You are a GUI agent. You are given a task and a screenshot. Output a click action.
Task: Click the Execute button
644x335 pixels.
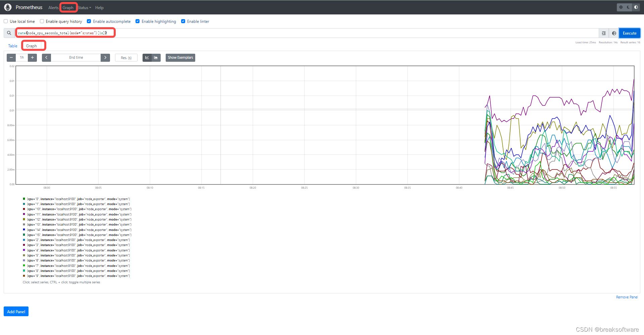630,33
